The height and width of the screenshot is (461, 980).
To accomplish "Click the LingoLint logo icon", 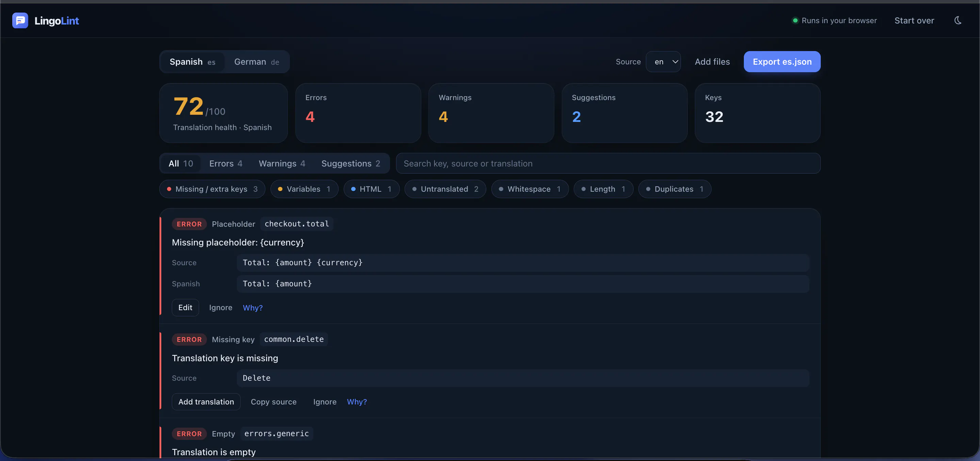I will tap(20, 20).
